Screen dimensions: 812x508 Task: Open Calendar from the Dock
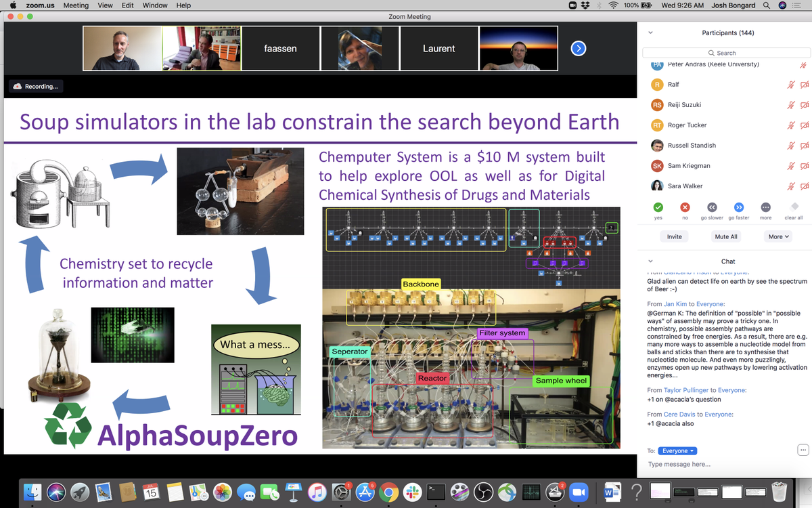tap(151, 492)
